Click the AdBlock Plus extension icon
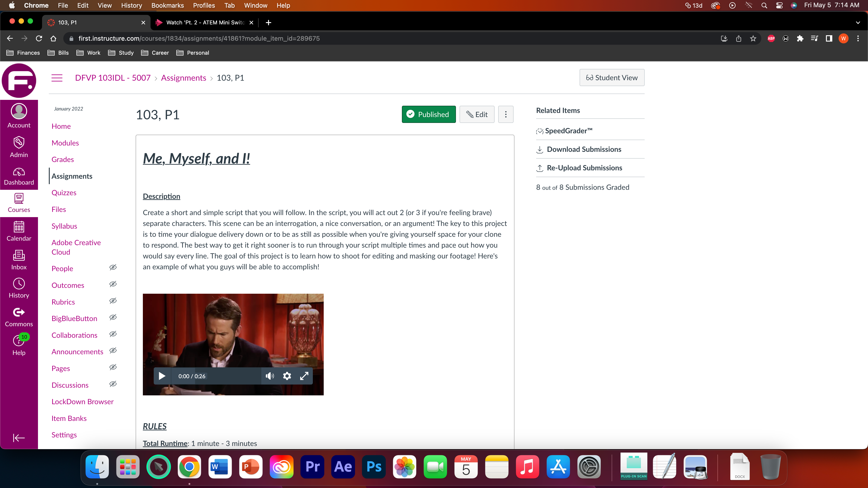Screen dimensions: 868x488 771,38
